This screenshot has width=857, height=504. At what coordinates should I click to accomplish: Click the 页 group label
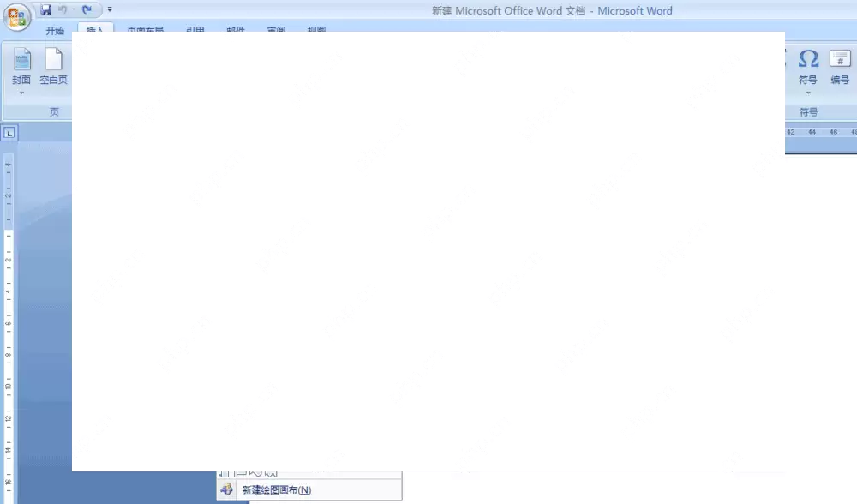click(53, 111)
